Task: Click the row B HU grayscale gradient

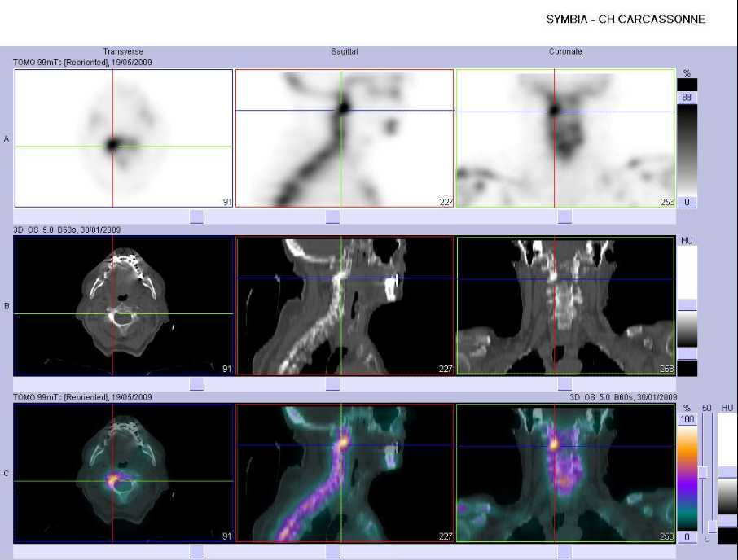Action: [x=687, y=329]
